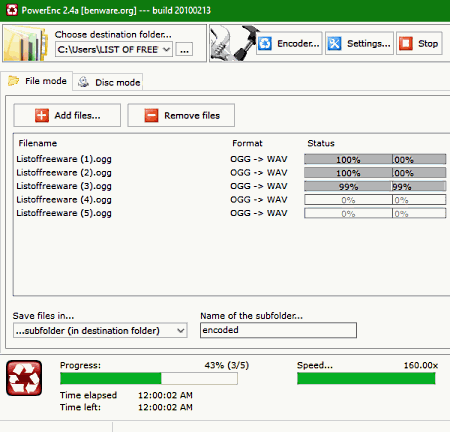Open the Settings dialog
The image size is (450, 432).
[x=359, y=43]
